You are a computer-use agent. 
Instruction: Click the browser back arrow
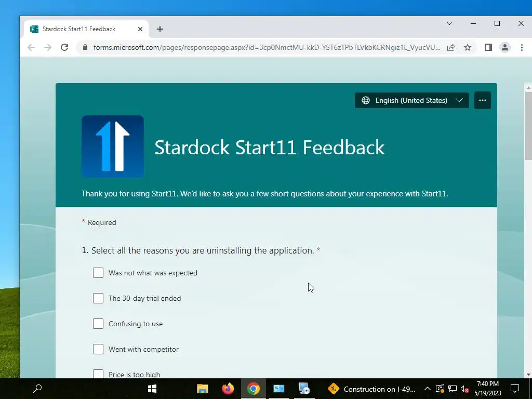pos(31,47)
